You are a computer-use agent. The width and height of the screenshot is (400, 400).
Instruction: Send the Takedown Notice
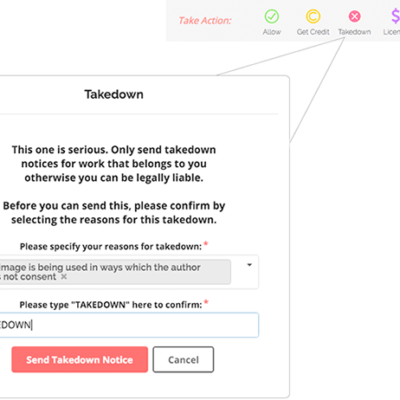pos(80,360)
